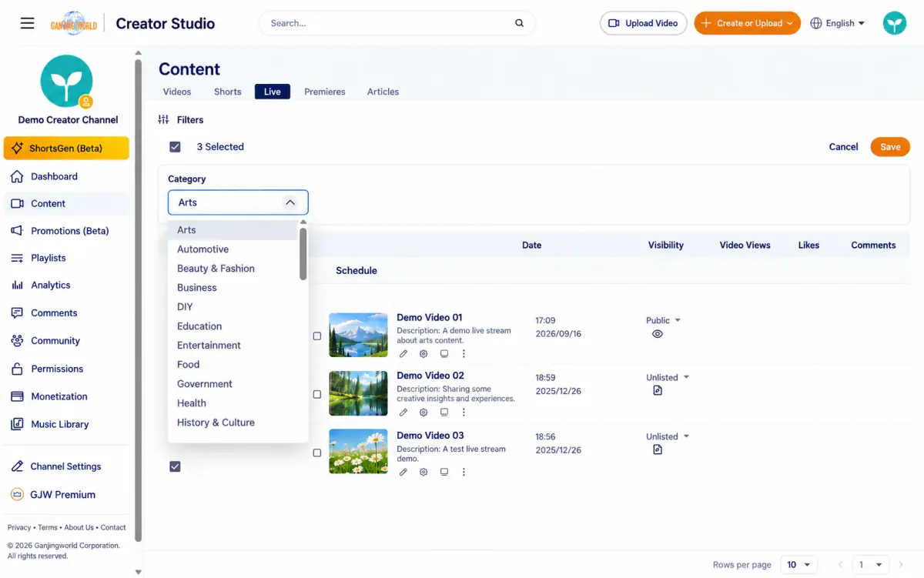Open Dashboard from the sidebar
This screenshot has height=578, width=924.
[x=66, y=176]
